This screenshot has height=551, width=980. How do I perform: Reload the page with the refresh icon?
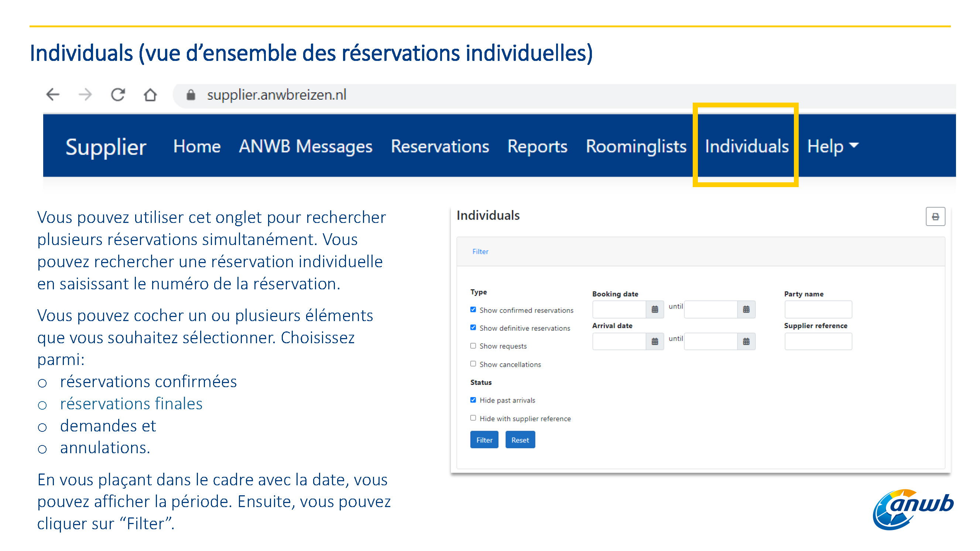[x=118, y=95]
